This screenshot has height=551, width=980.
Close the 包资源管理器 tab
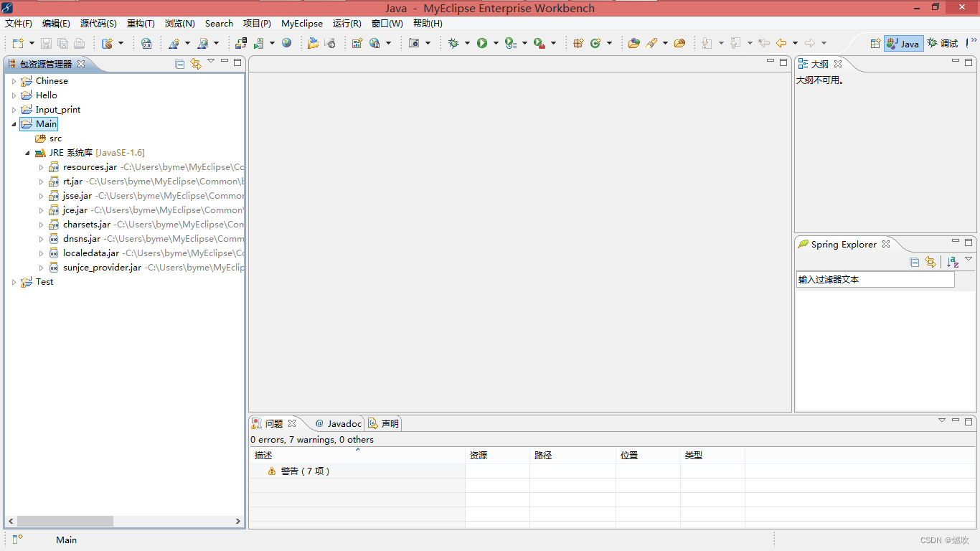pyautogui.click(x=81, y=64)
